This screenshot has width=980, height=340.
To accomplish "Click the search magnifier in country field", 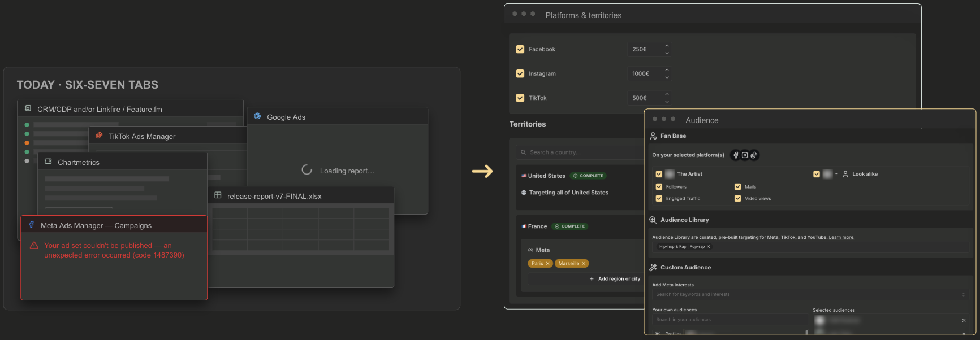I will [x=524, y=152].
